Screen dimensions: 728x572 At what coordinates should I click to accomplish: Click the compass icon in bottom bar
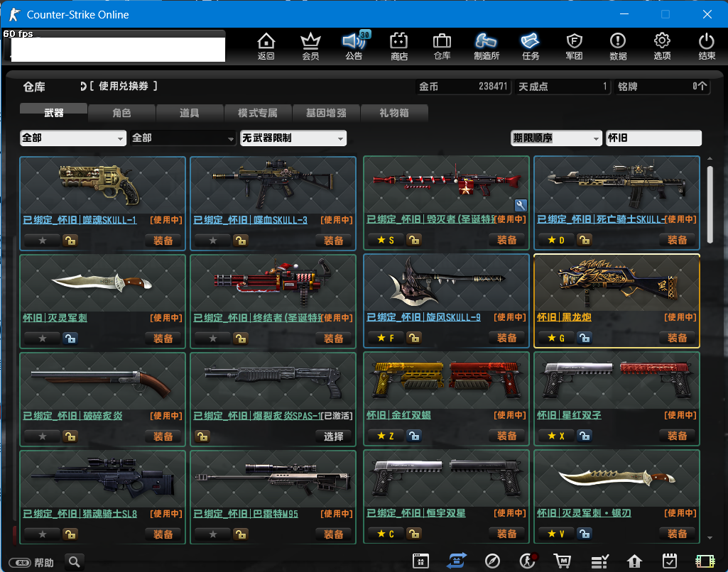pos(492,561)
